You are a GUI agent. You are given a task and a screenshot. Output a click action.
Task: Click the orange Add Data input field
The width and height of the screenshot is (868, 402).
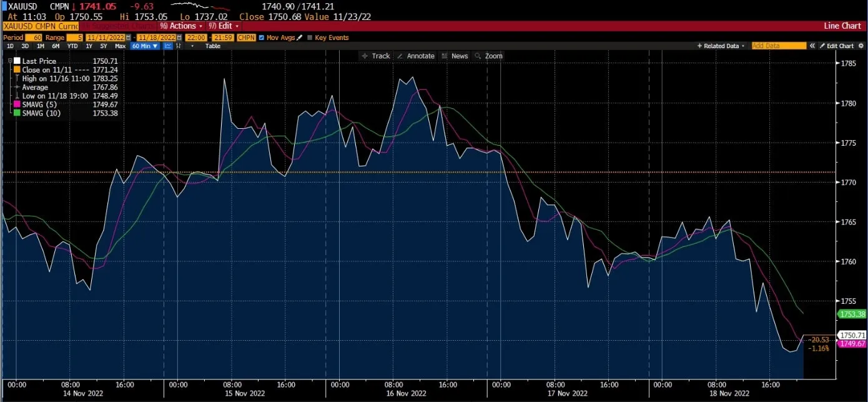(779, 46)
